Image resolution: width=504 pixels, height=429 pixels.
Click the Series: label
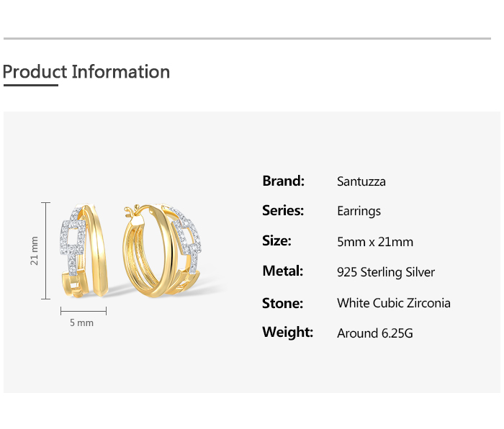pos(283,210)
